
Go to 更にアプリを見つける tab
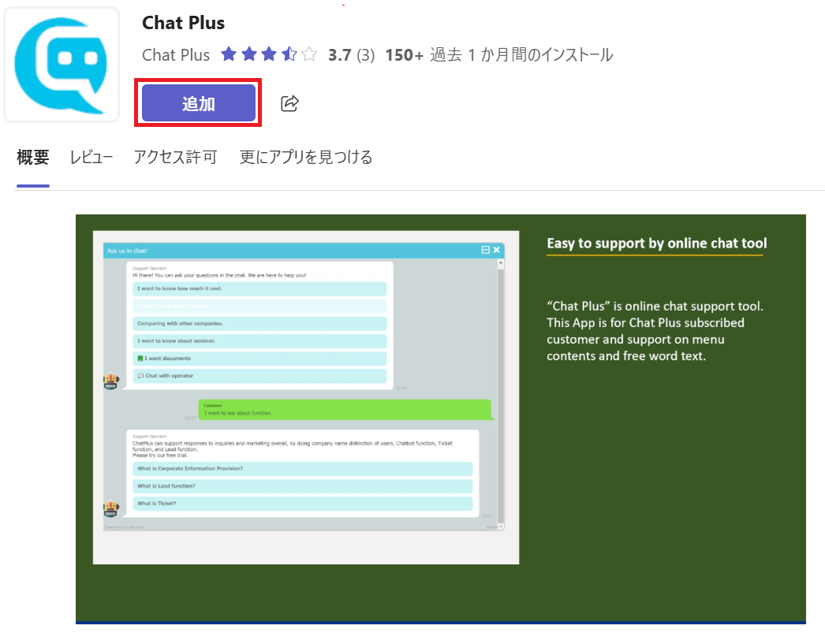point(306,157)
